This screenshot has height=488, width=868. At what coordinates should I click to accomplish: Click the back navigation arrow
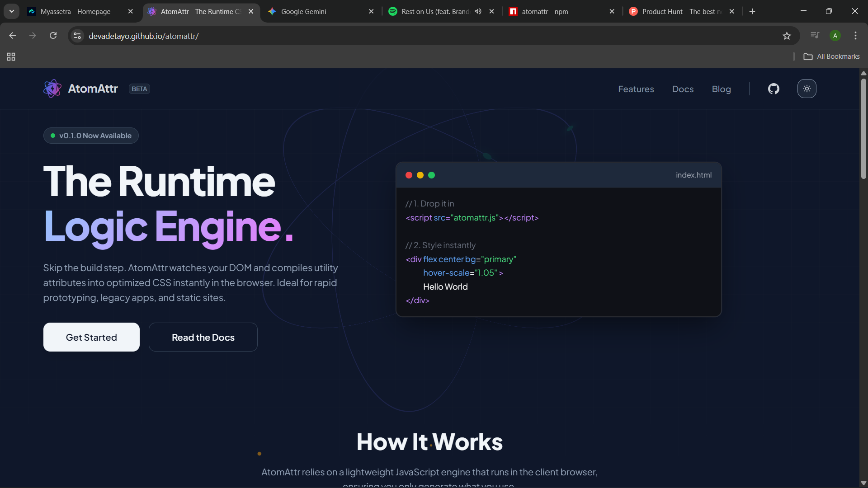(12, 36)
